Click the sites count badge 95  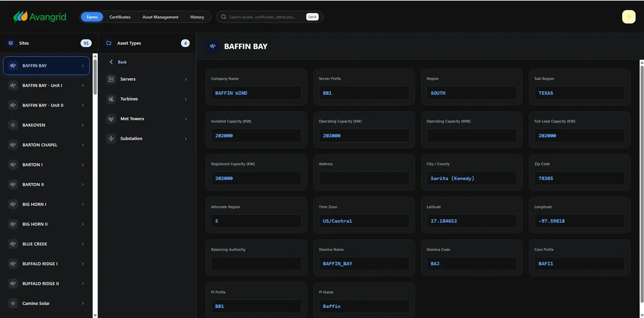coord(86,43)
